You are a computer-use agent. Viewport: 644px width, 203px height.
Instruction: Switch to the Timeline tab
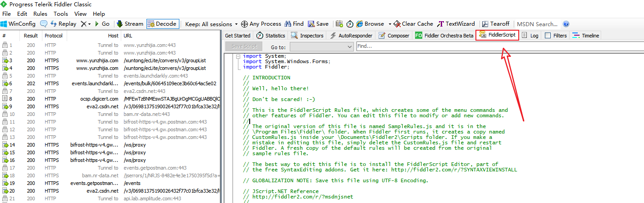pyautogui.click(x=585, y=36)
